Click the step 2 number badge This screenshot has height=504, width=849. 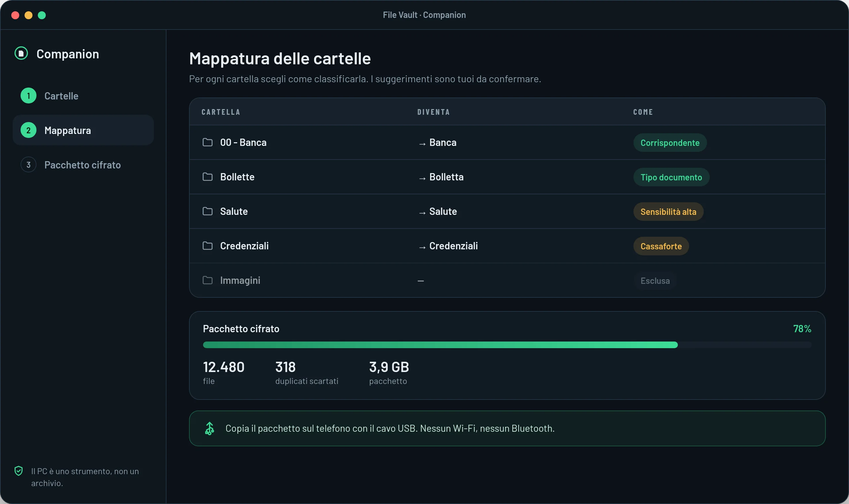point(29,130)
